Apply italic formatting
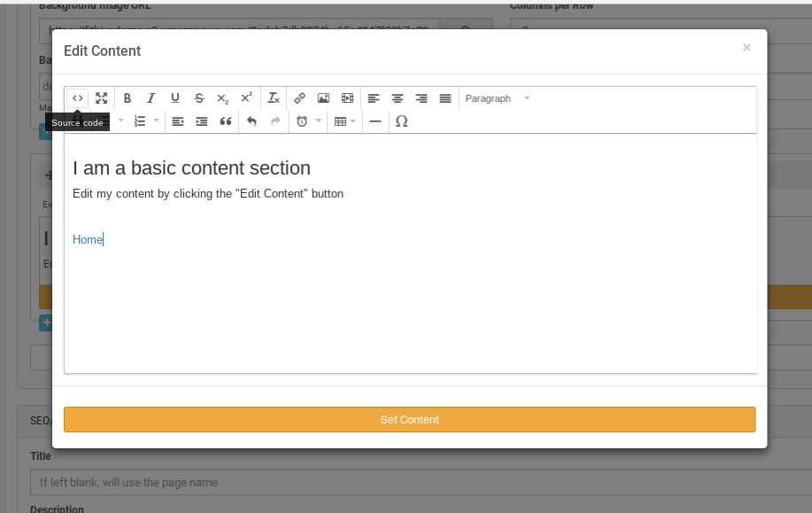812x513 pixels. click(x=151, y=98)
